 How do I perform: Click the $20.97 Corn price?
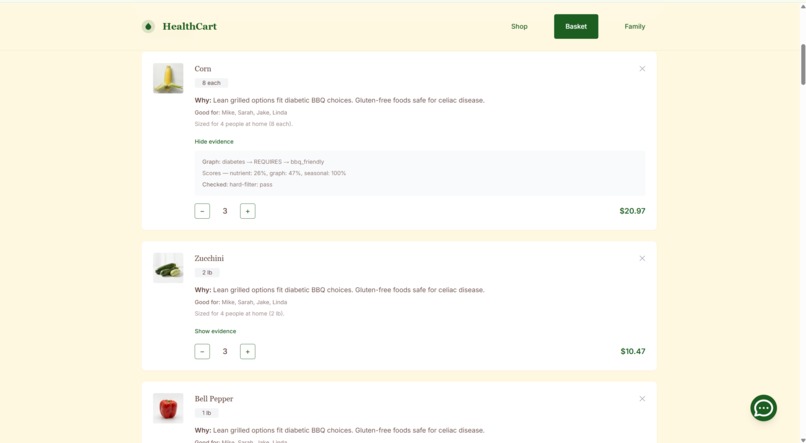point(632,211)
